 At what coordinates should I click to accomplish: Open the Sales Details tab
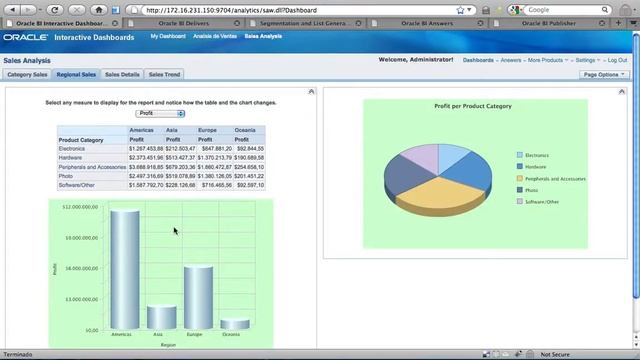[x=122, y=75]
